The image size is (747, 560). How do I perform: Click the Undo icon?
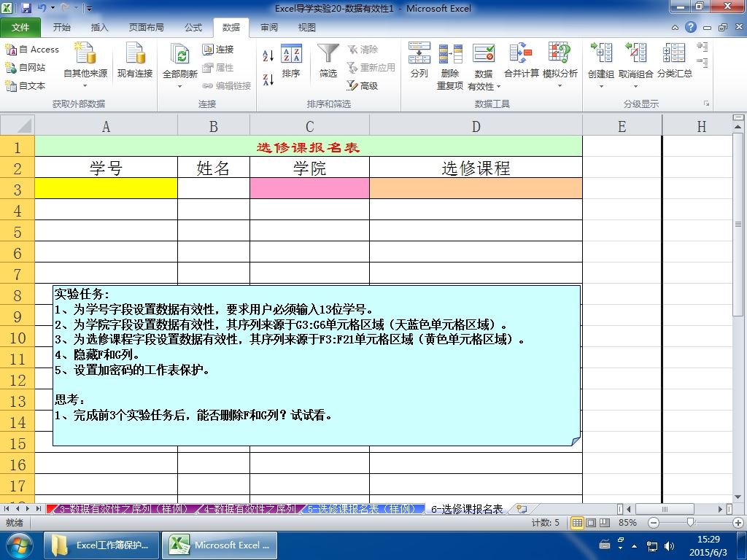coord(42,8)
